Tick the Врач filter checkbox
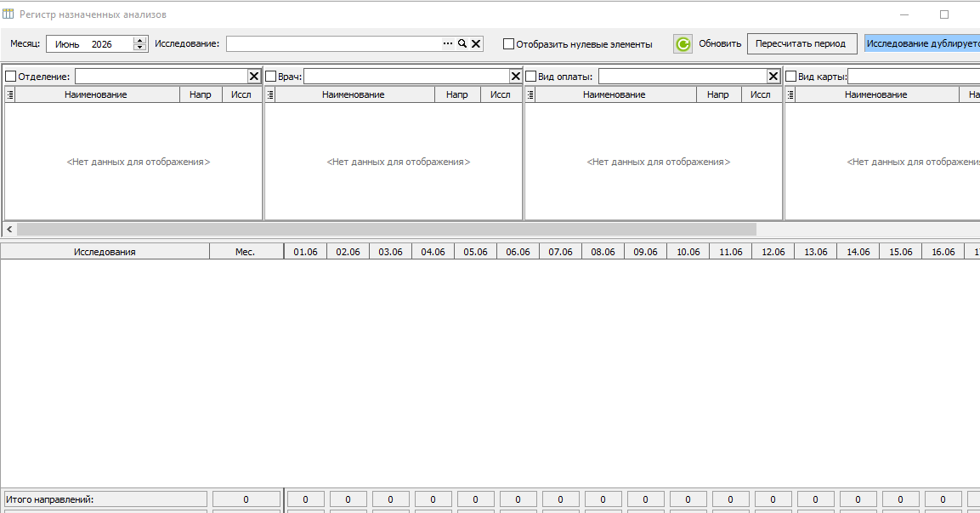 click(x=270, y=77)
